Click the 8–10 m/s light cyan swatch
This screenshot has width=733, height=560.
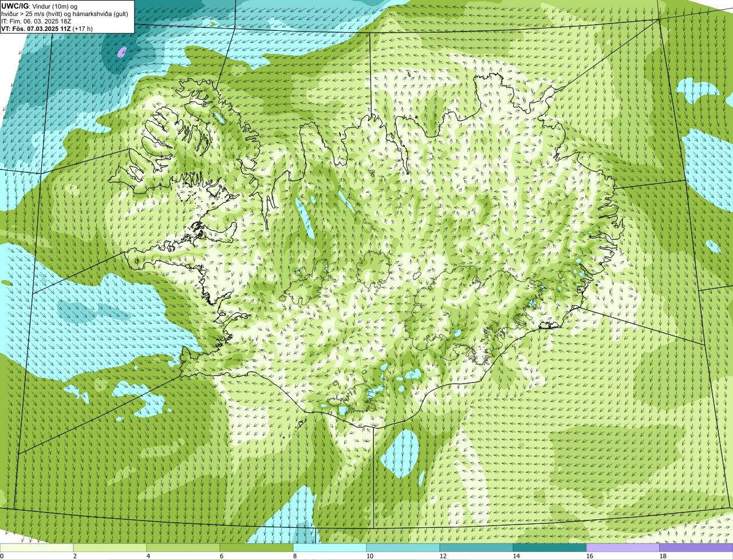[x=330, y=548]
